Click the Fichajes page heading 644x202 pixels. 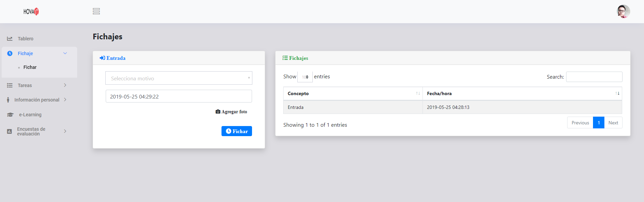coord(107,37)
